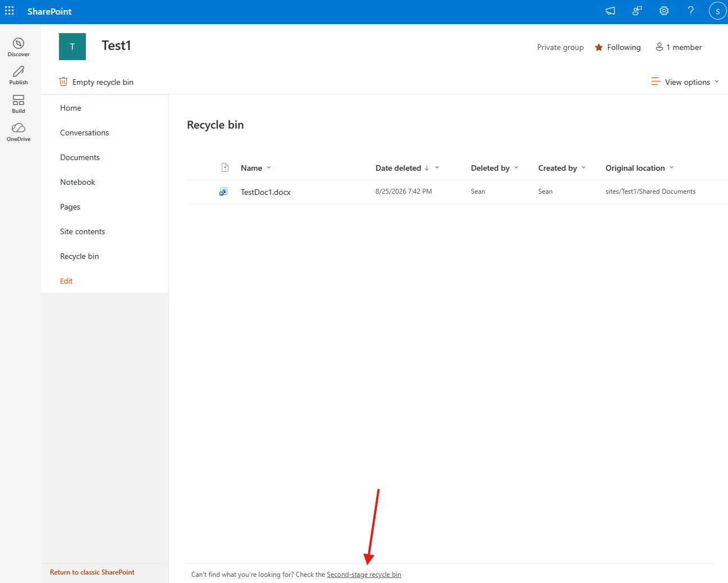Open Pages in site navigation
This screenshot has height=583, width=728.
point(70,207)
